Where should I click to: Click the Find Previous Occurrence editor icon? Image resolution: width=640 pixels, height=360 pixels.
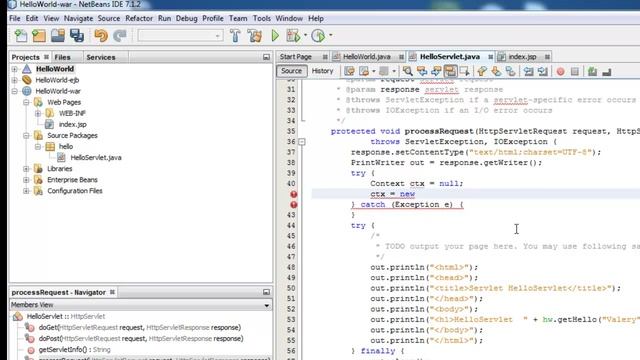click(x=422, y=71)
